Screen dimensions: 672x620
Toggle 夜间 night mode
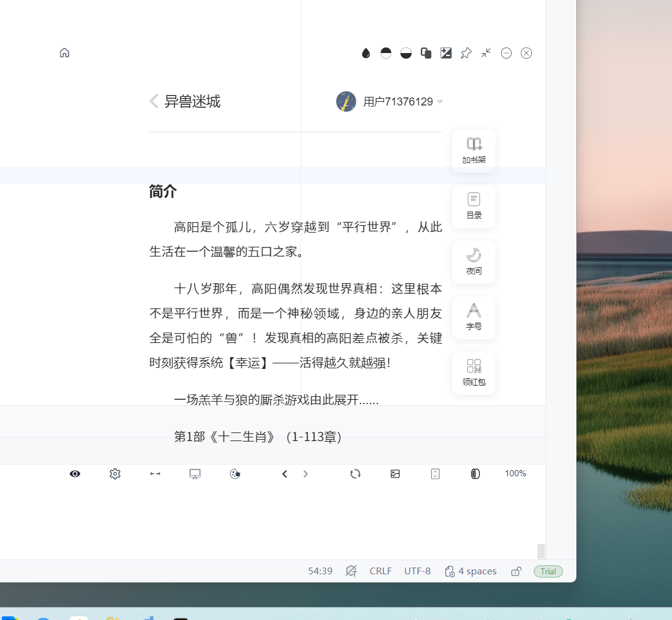(473, 262)
